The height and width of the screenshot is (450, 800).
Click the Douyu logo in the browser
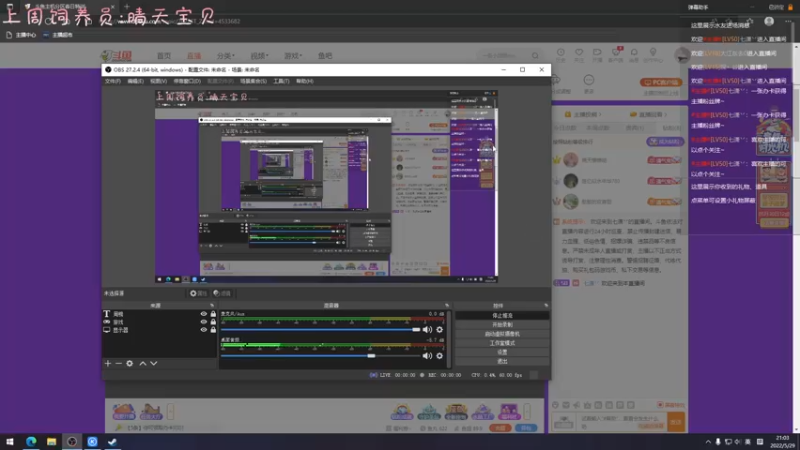[x=117, y=56]
